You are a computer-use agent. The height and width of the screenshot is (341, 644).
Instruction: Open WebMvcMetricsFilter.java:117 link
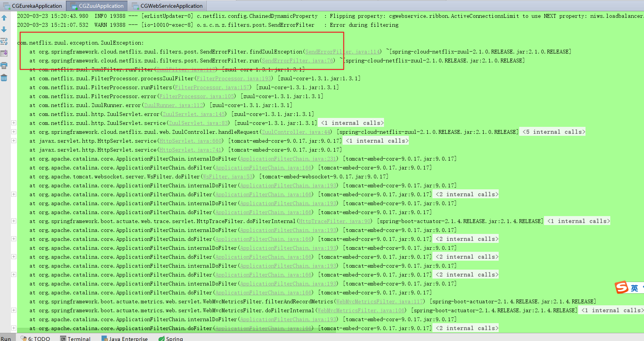tap(380, 301)
